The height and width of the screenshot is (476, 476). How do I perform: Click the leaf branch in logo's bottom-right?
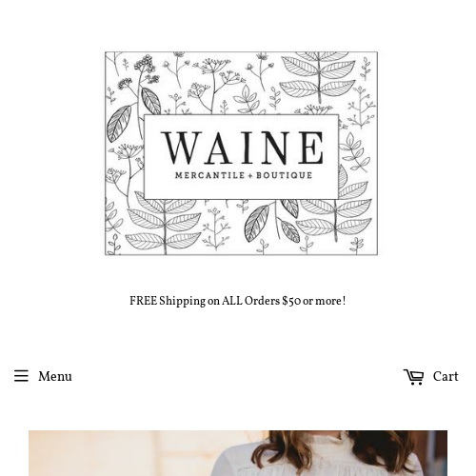point(336,216)
